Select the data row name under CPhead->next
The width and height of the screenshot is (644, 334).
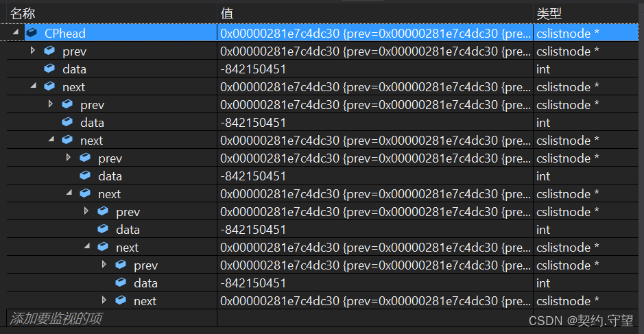click(92, 123)
